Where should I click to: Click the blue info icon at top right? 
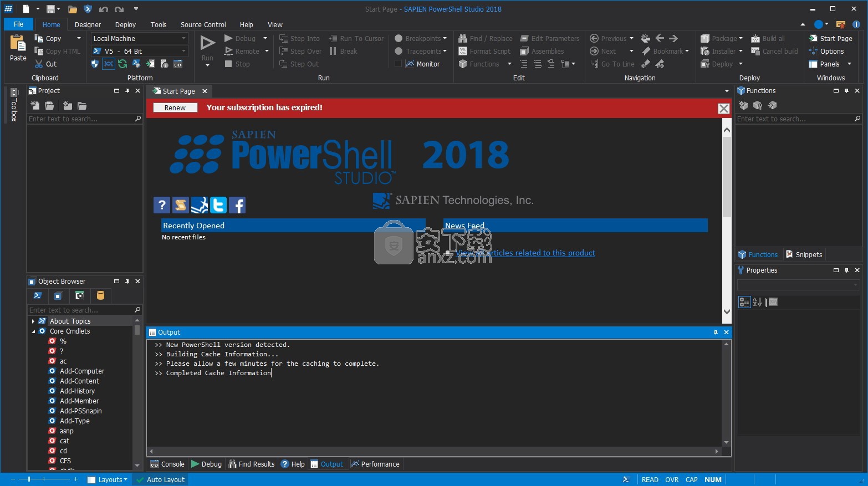click(x=856, y=24)
